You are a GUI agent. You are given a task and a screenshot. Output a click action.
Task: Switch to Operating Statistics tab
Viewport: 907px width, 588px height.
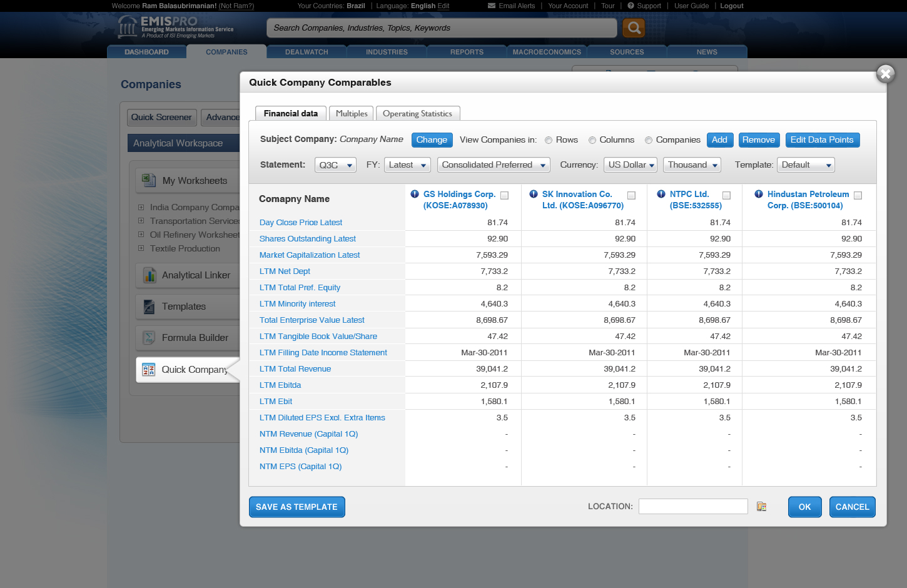(x=418, y=113)
